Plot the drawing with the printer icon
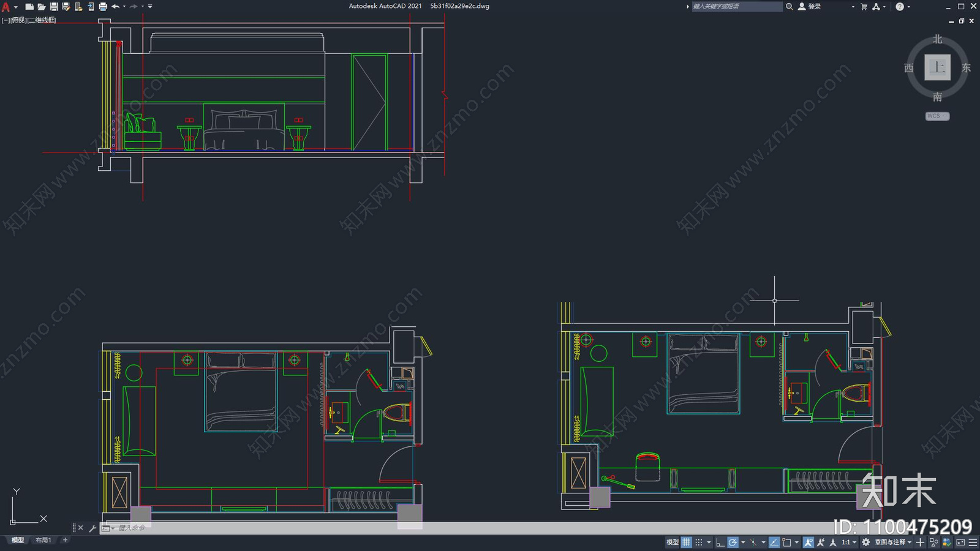The image size is (980, 551). click(103, 7)
